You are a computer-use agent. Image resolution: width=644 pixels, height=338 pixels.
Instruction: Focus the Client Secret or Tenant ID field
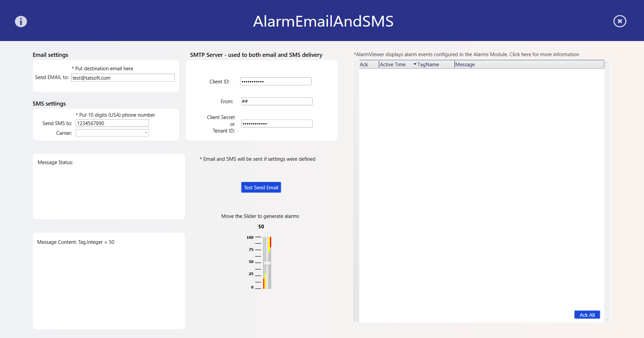[277, 123]
